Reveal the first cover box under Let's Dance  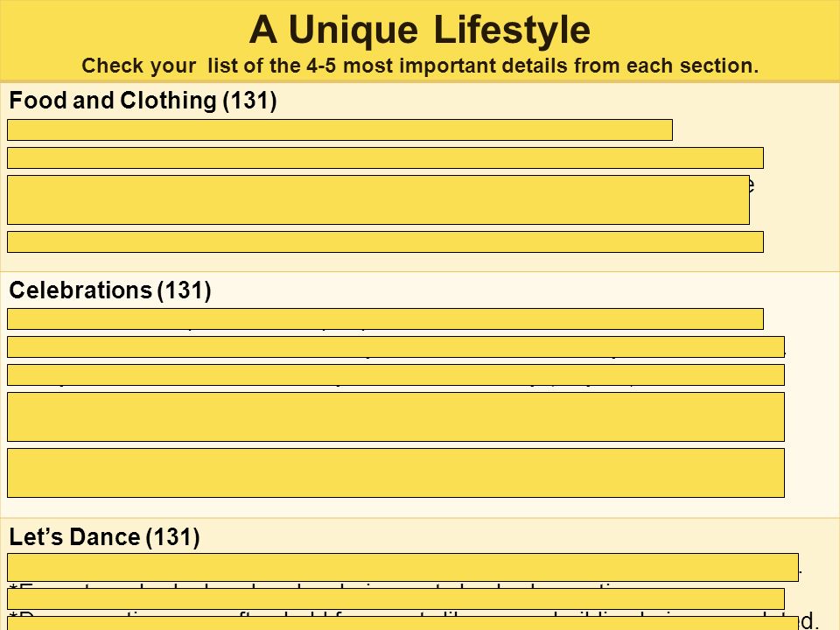402,567
